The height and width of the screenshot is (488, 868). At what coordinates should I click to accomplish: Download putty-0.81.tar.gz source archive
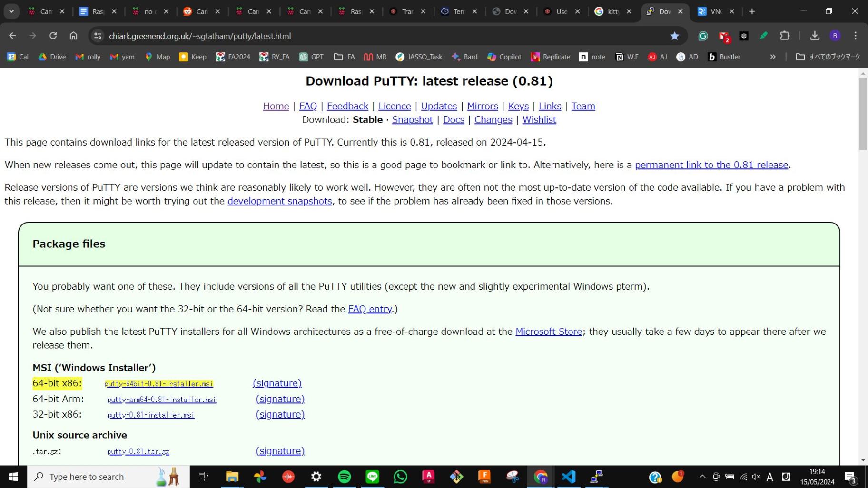pos(138,451)
